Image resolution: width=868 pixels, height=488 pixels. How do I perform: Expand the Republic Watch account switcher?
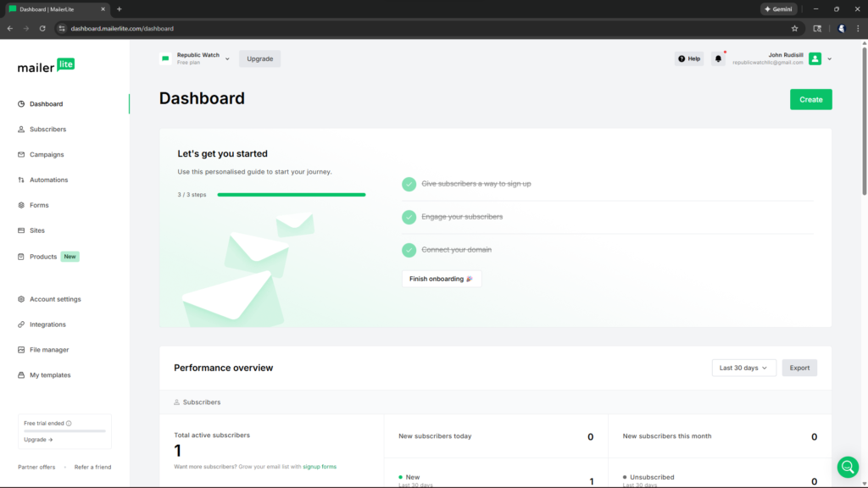(227, 59)
